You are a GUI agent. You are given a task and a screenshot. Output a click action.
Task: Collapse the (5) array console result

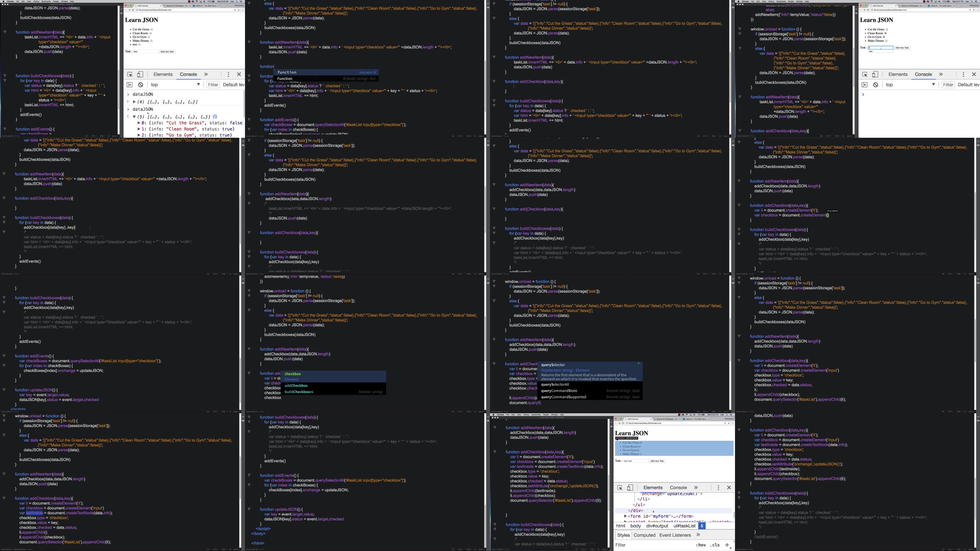pos(134,117)
